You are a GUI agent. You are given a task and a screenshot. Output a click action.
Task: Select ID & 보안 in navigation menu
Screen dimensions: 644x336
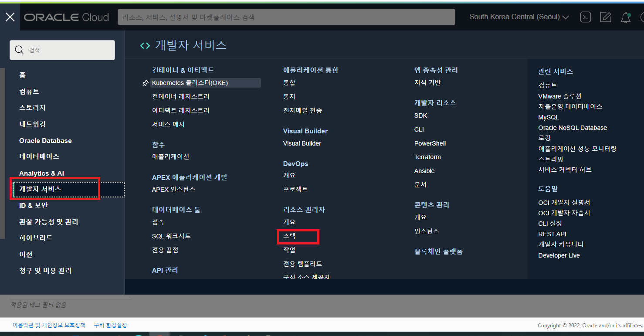(x=33, y=205)
